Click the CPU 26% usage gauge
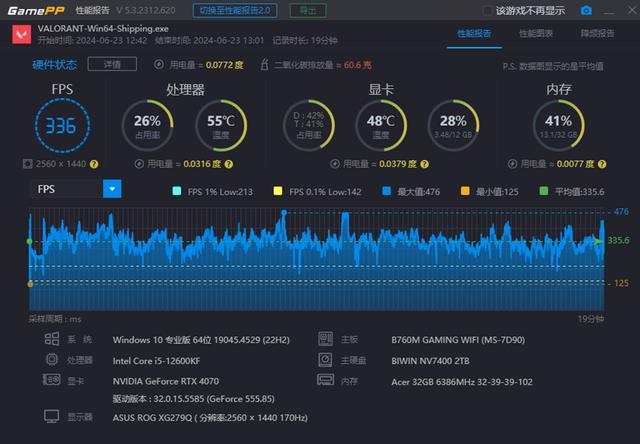 click(x=148, y=126)
